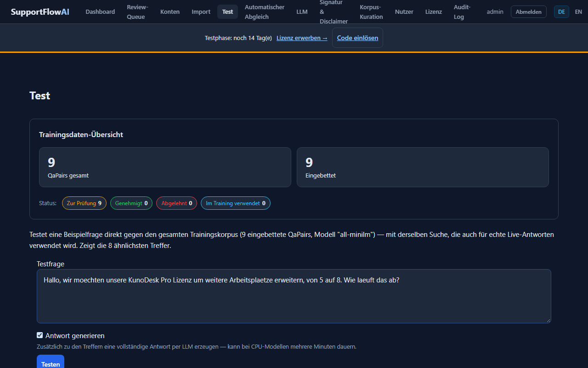Viewport: 588px width, 368px height.
Task: Open the SupportFlowAI home logo
Action: [x=40, y=11]
